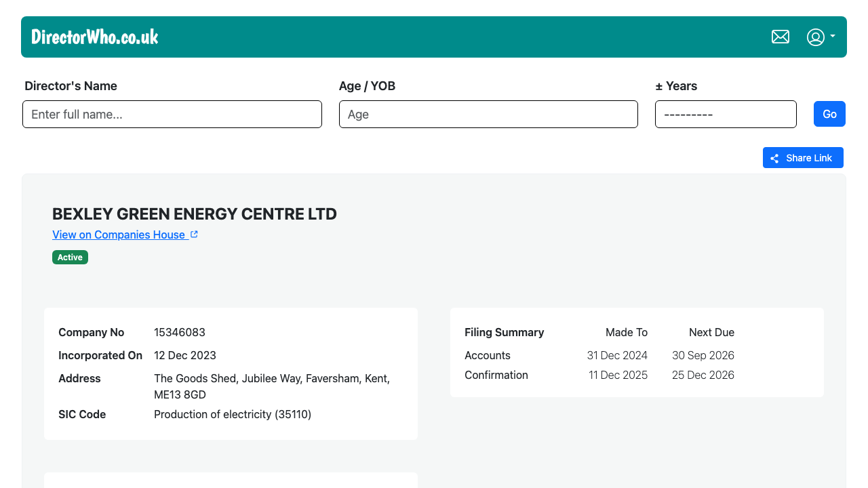Click the DirectorWho.co.uk logo

pos(95,37)
